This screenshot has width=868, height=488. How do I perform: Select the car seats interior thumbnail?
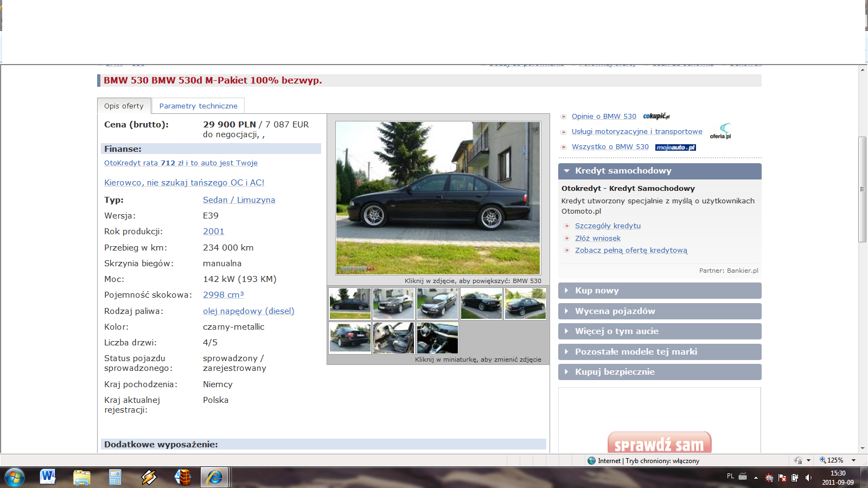[x=394, y=338]
